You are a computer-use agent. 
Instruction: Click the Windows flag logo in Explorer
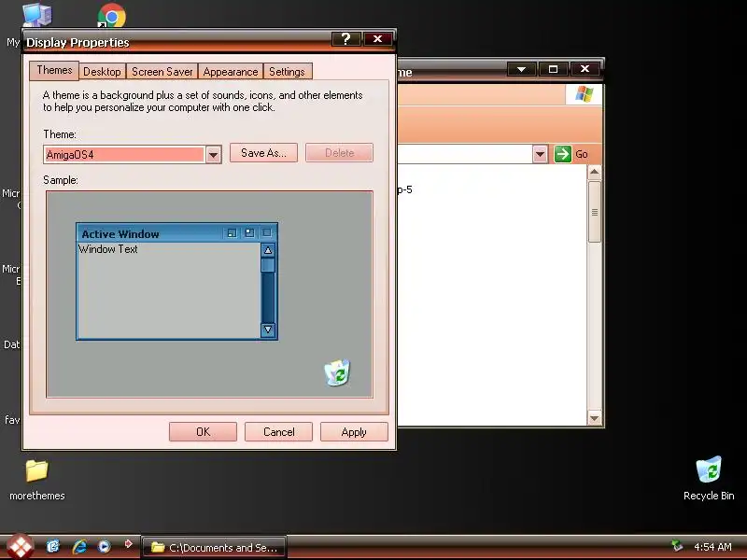585,94
